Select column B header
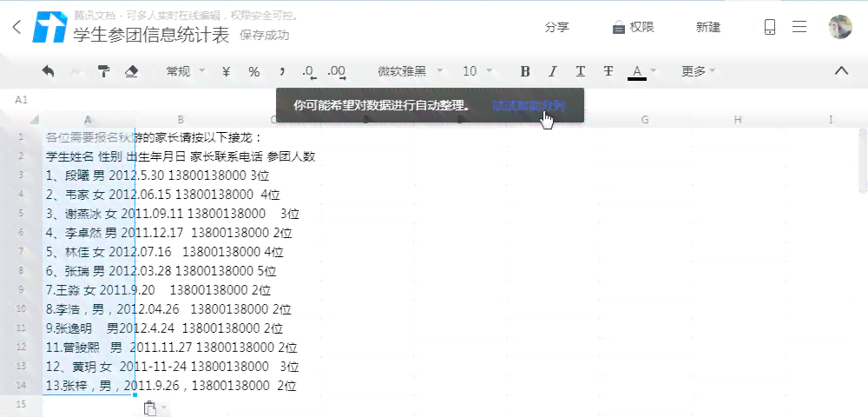This screenshot has height=417, width=868. [x=181, y=120]
